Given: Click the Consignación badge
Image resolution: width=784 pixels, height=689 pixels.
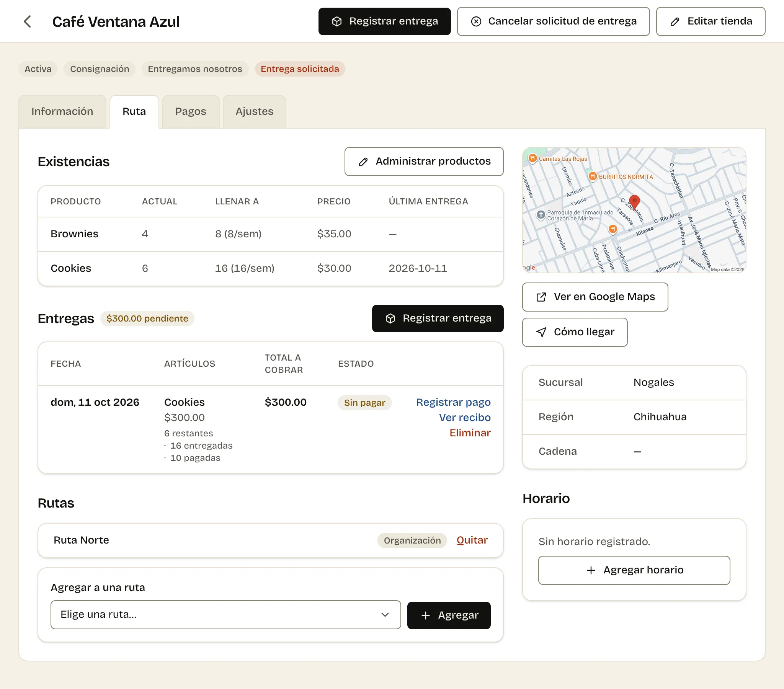Looking at the screenshot, I should [x=100, y=69].
